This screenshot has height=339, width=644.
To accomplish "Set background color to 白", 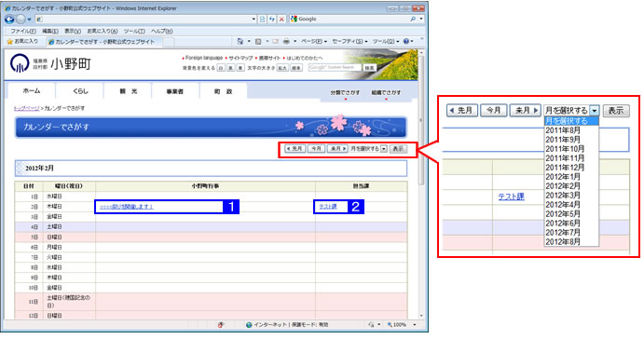I will click(x=221, y=68).
